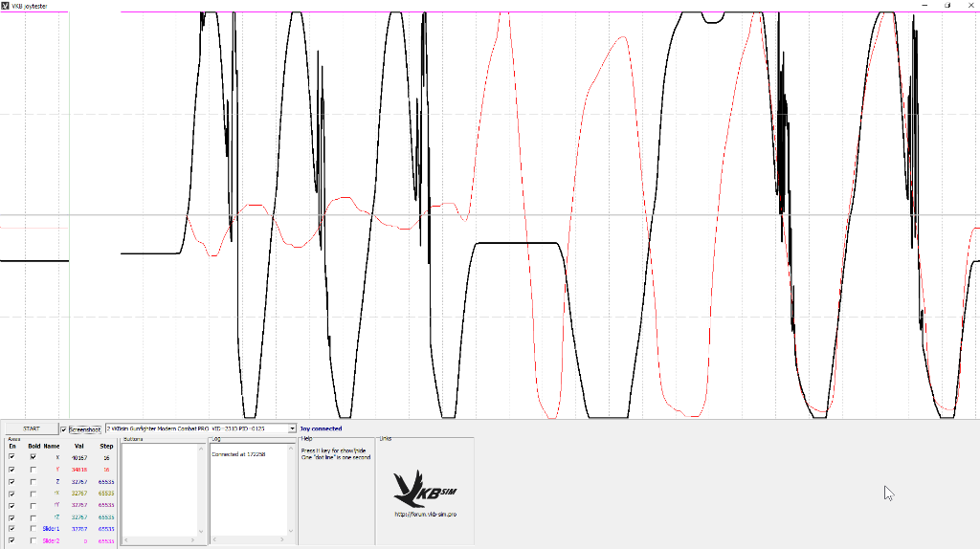Disable the Z axis En checkbox
The image size is (980, 549).
11,481
